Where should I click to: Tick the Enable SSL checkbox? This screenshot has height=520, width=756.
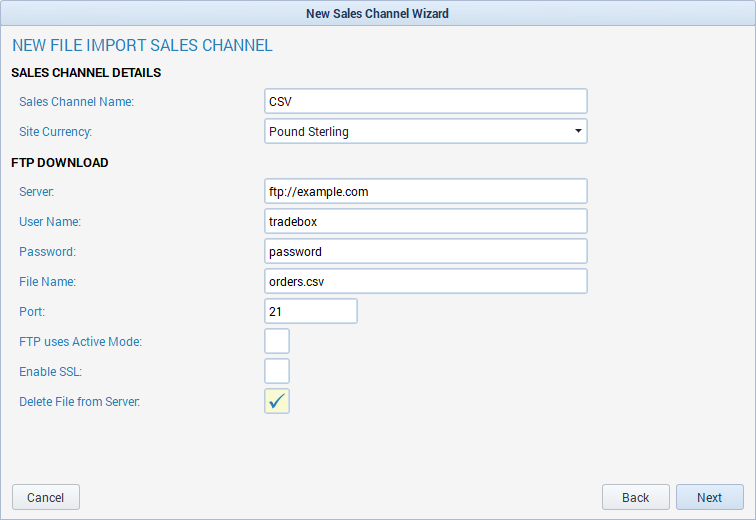point(277,371)
